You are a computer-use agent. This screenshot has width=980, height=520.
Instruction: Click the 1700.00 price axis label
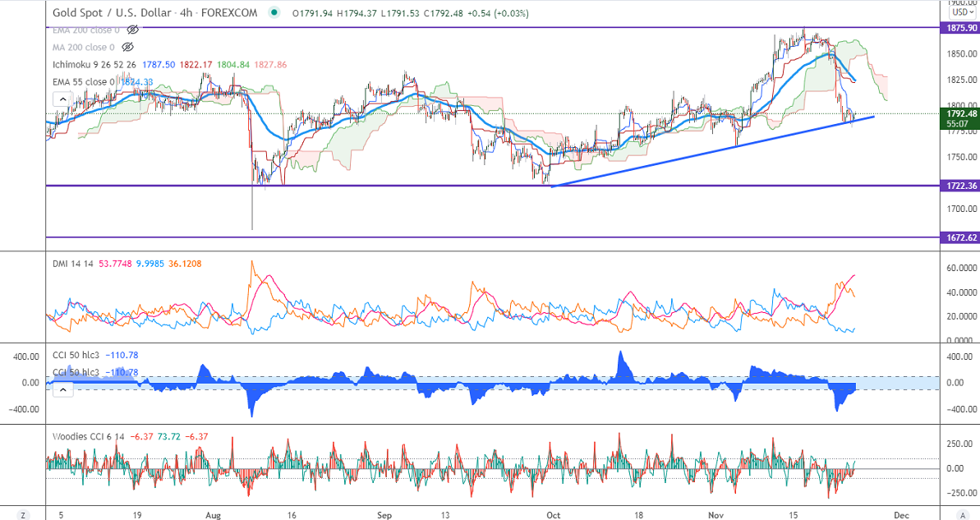[961, 209]
